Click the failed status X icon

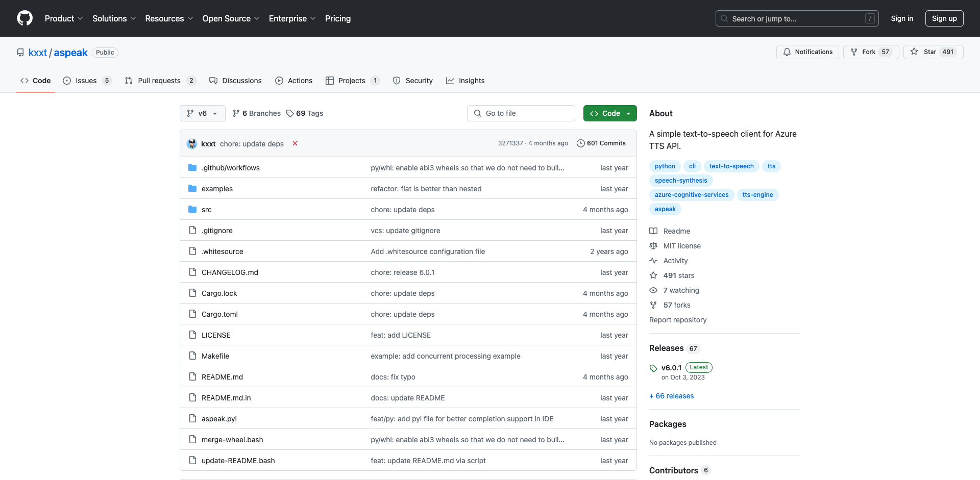295,143
